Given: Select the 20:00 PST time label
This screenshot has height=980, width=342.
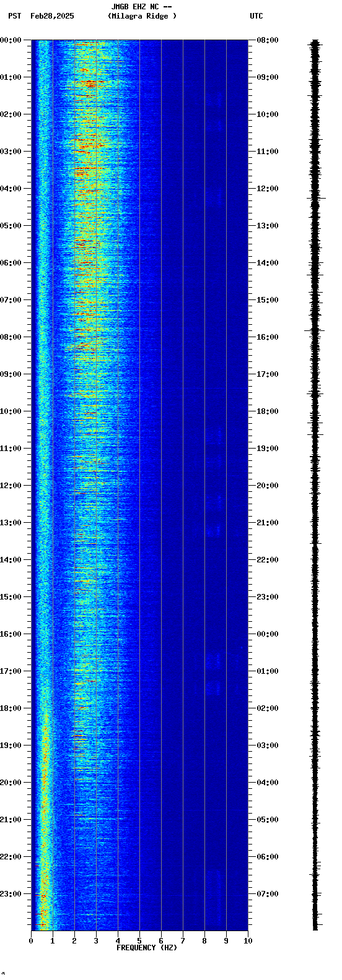Looking at the screenshot, I should pyautogui.click(x=11, y=783).
